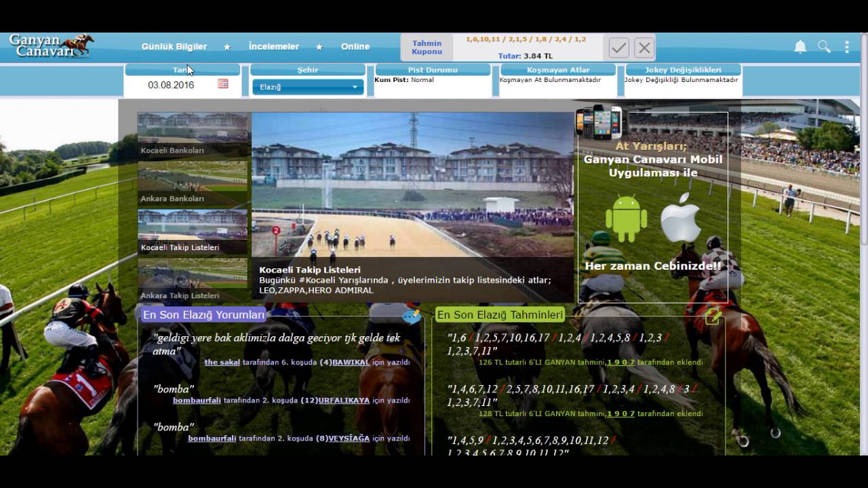This screenshot has height=488, width=868.
Task: Expand the Şehir dropdown showing Elazığ
Action: (x=308, y=87)
